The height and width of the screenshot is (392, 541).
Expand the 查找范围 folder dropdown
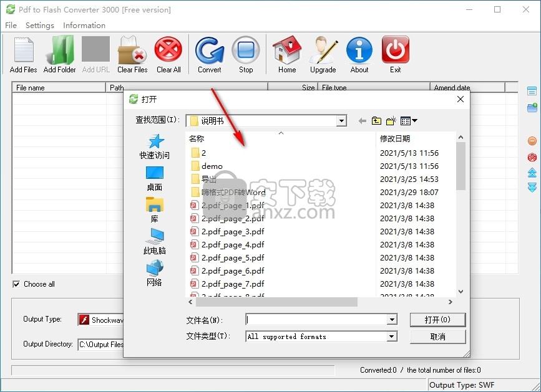coord(341,121)
